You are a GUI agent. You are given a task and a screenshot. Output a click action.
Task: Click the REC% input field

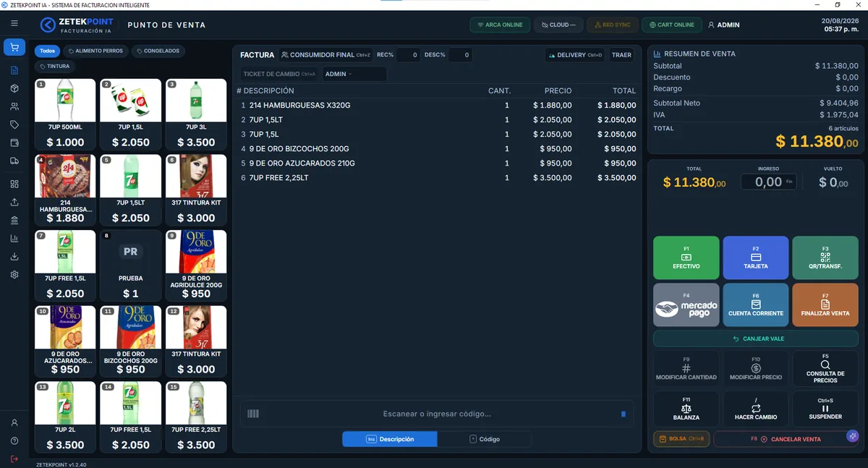click(408, 55)
